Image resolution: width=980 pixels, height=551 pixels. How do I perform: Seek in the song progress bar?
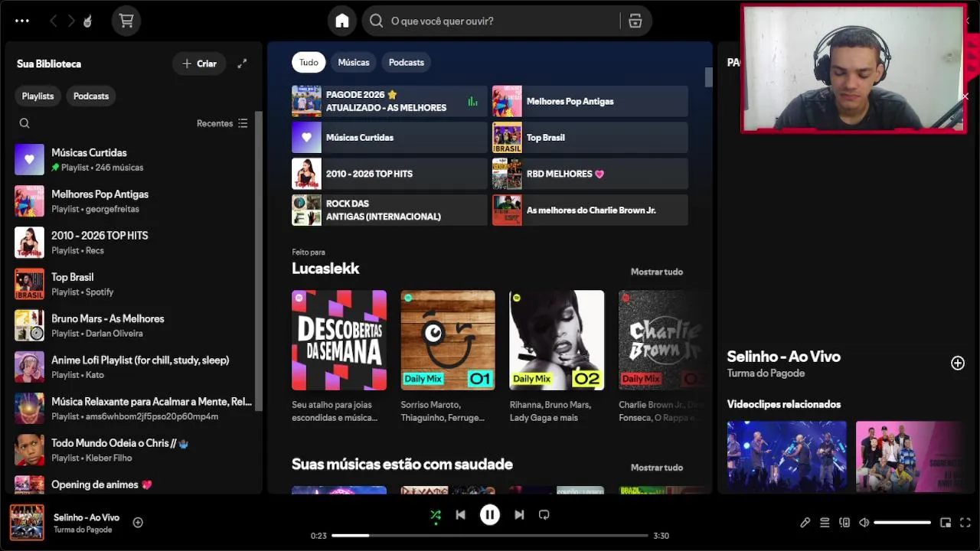[490, 536]
